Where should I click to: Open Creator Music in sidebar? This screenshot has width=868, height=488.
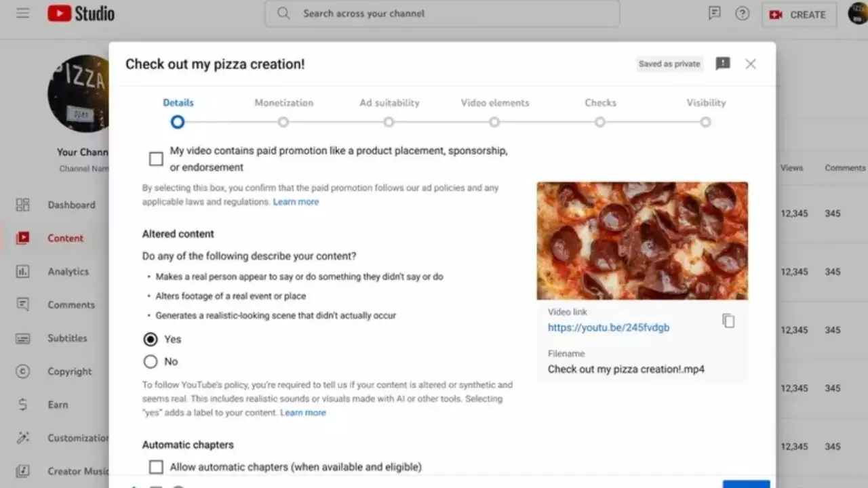(75, 471)
